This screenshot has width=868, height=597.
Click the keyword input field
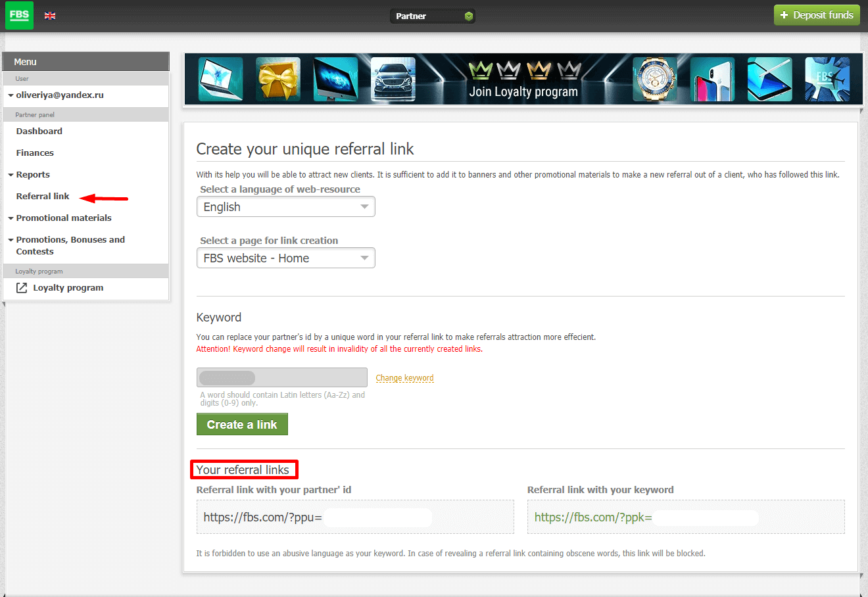[x=281, y=377]
